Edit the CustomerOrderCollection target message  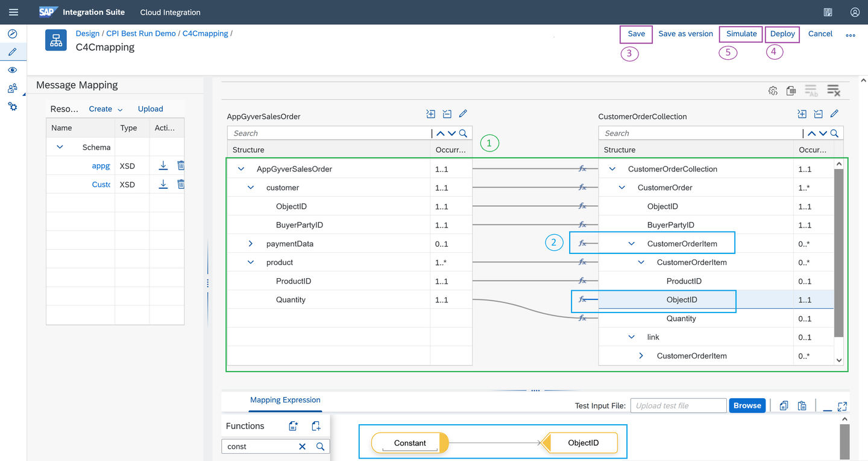click(x=834, y=113)
